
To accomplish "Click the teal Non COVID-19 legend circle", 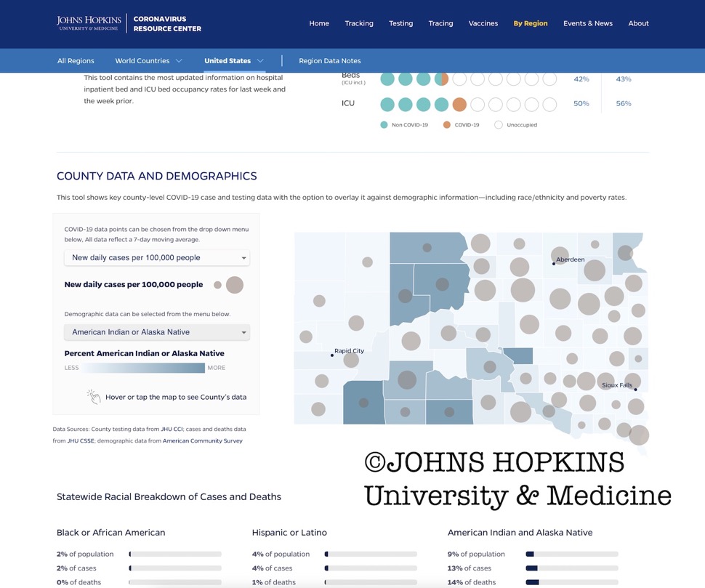I will coord(384,125).
